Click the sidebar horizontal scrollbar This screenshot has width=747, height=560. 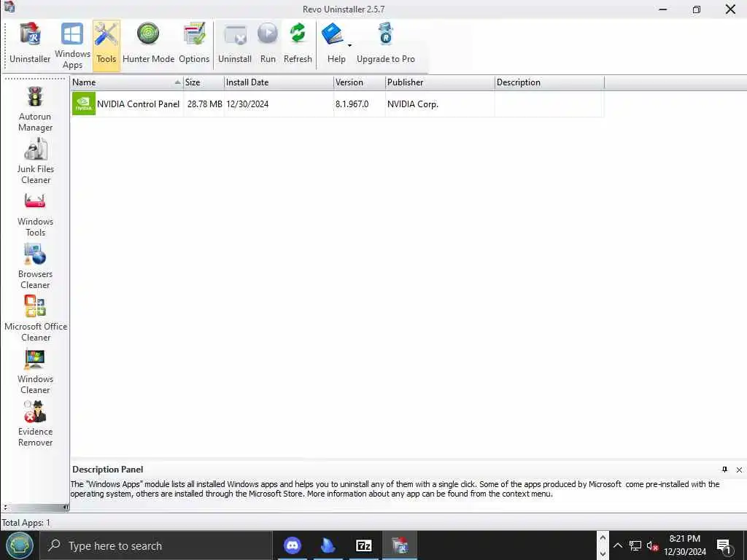click(36, 507)
